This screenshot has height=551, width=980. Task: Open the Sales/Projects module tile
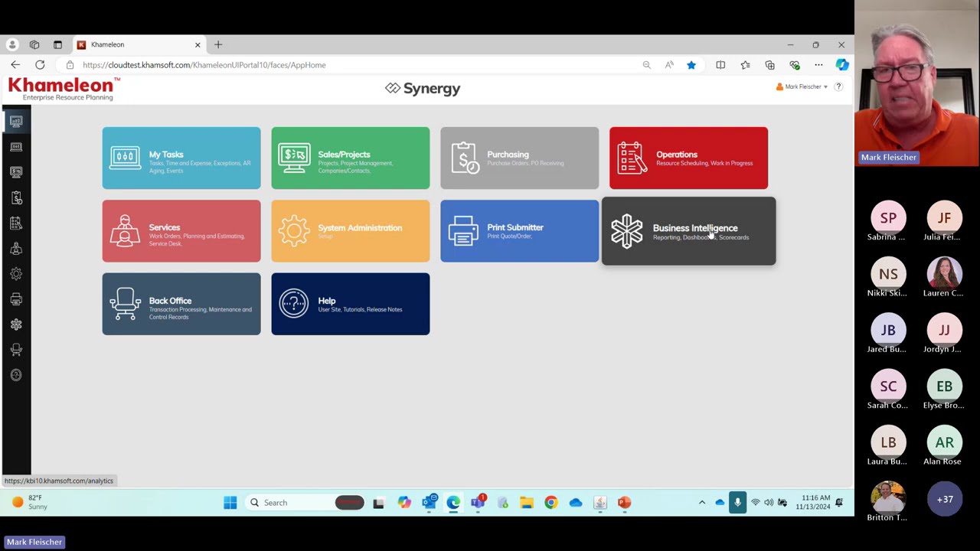click(x=350, y=158)
